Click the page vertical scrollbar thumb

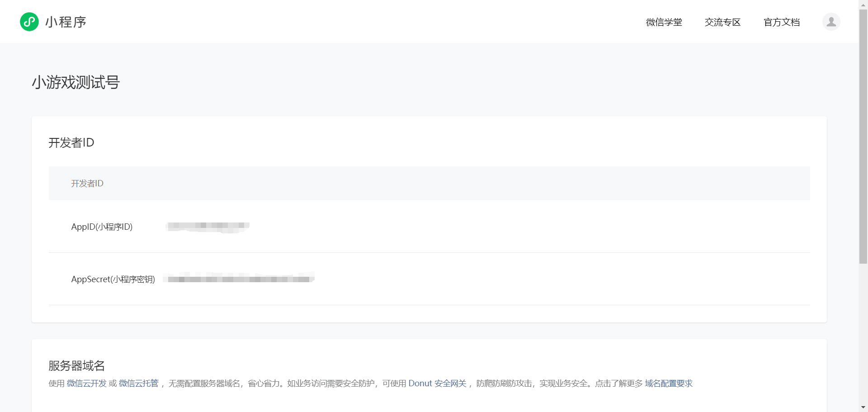click(x=863, y=137)
